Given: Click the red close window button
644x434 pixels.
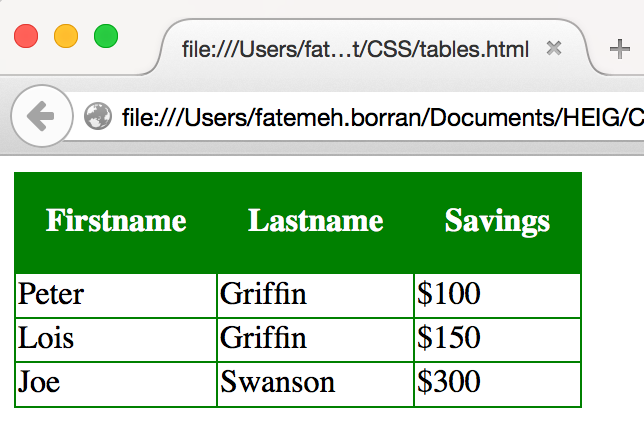Looking at the screenshot, I should pyautogui.click(x=26, y=36).
